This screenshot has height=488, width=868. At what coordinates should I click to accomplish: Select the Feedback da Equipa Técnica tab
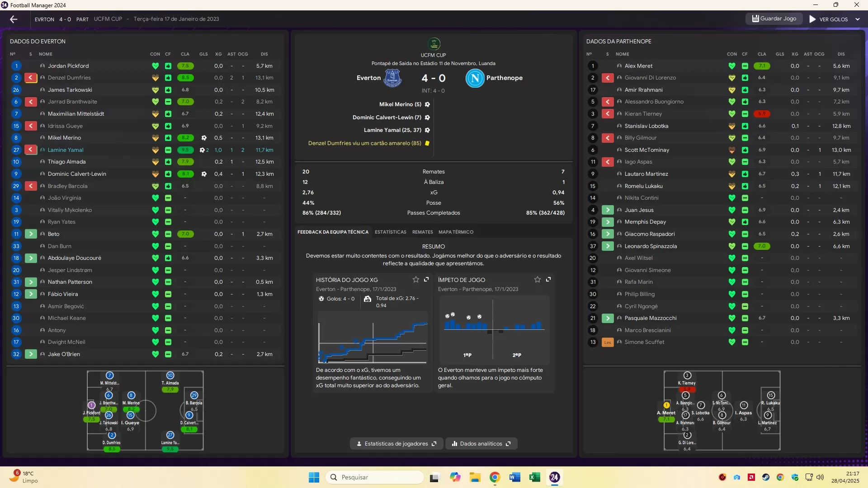click(x=333, y=232)
